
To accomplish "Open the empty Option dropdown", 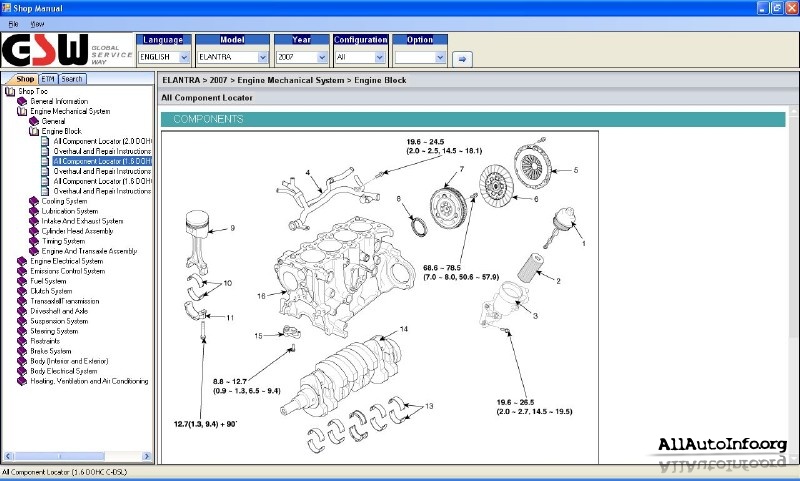I will tap(420, 57).
